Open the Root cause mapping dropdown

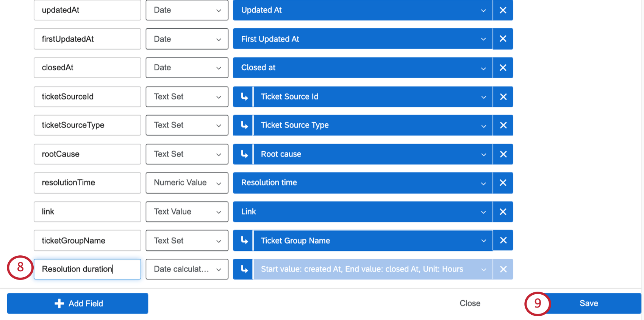click(373, 154)
